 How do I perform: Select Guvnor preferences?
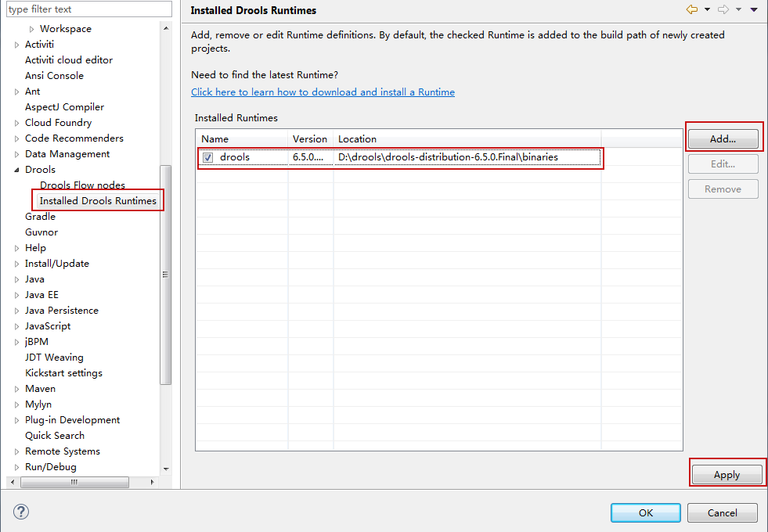41,232
